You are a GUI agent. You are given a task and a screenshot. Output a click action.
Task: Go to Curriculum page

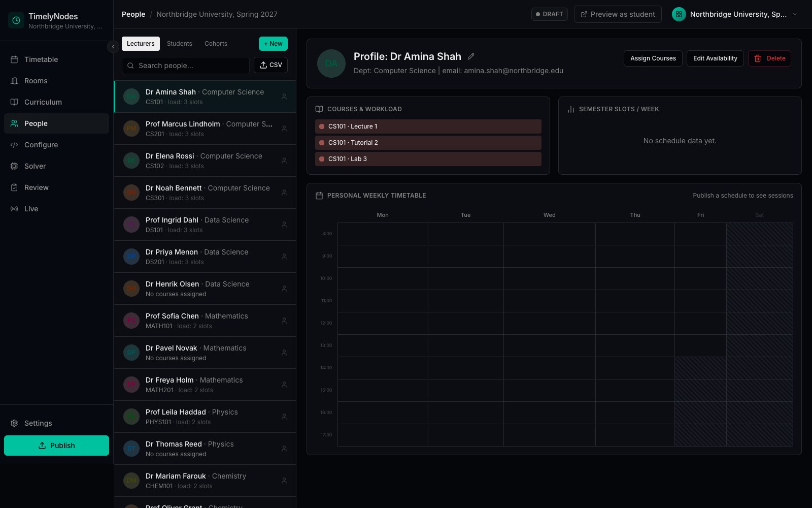pyautogui.click(x=56, y=102)
